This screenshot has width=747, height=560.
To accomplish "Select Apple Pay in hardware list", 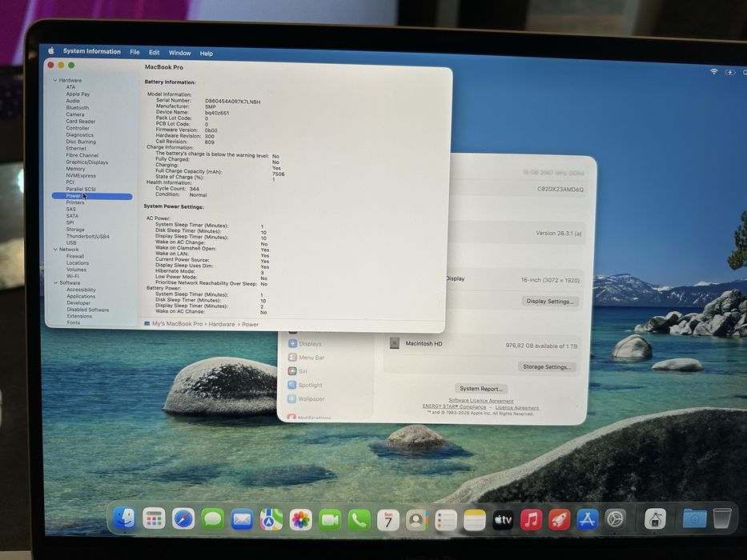I will tap(78, 94).
